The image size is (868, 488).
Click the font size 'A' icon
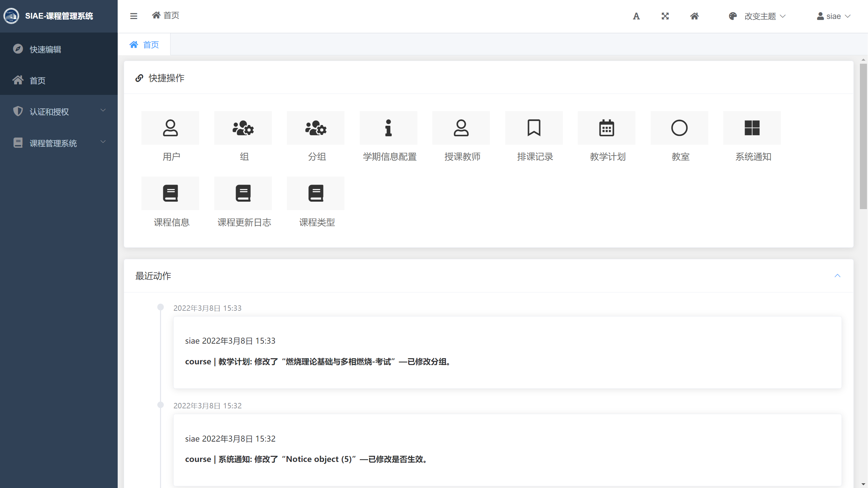[636, 16]
